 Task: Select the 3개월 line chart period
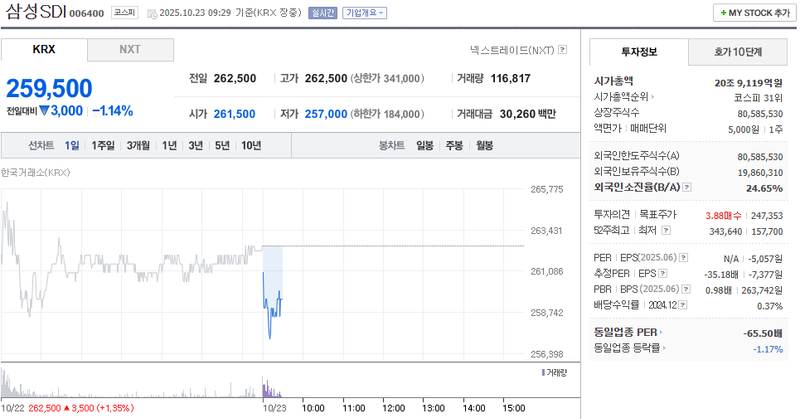[138, 146]
